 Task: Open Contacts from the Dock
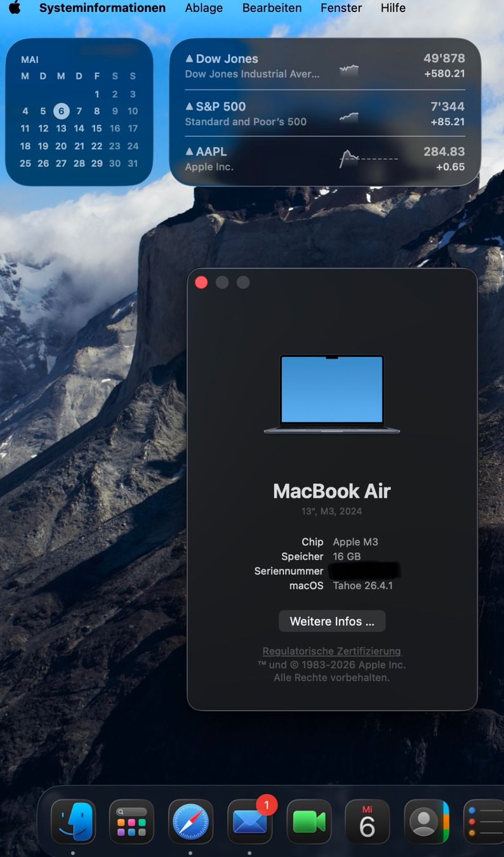427,821
